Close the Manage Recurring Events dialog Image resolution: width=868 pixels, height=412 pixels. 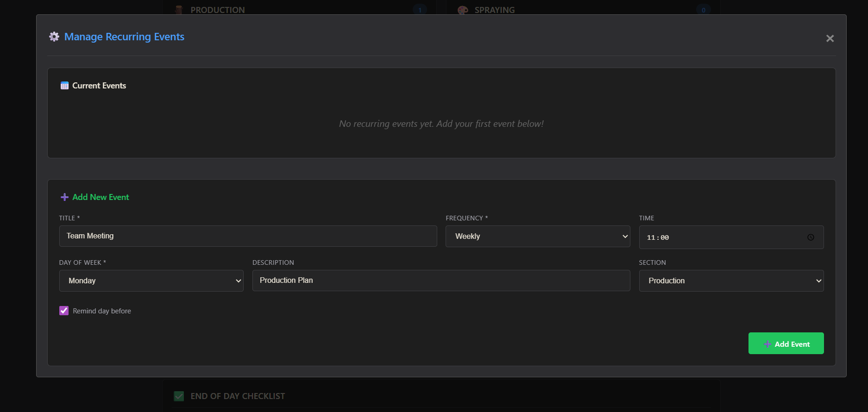click(830, 38)
